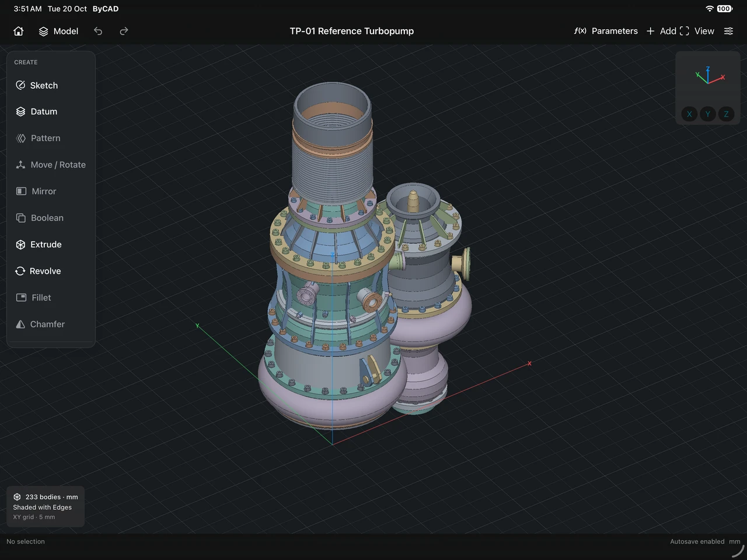Snap view to the Z axis
This screenshot has width=747, height=560.
[x=726, y=114]
